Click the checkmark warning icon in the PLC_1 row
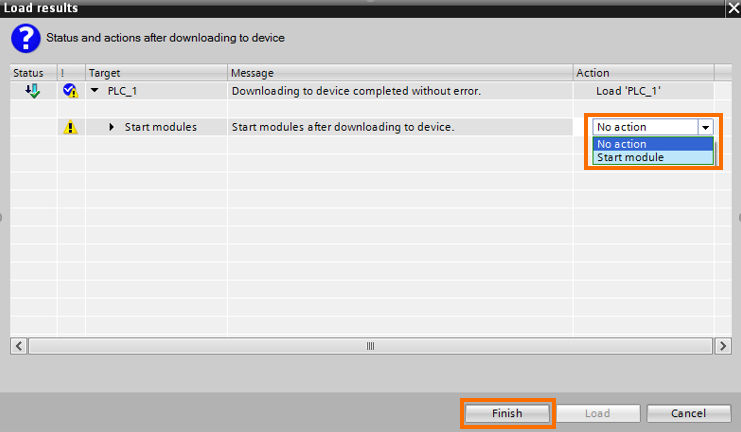This screenshot has width=741, height=432. click(70, 90)
